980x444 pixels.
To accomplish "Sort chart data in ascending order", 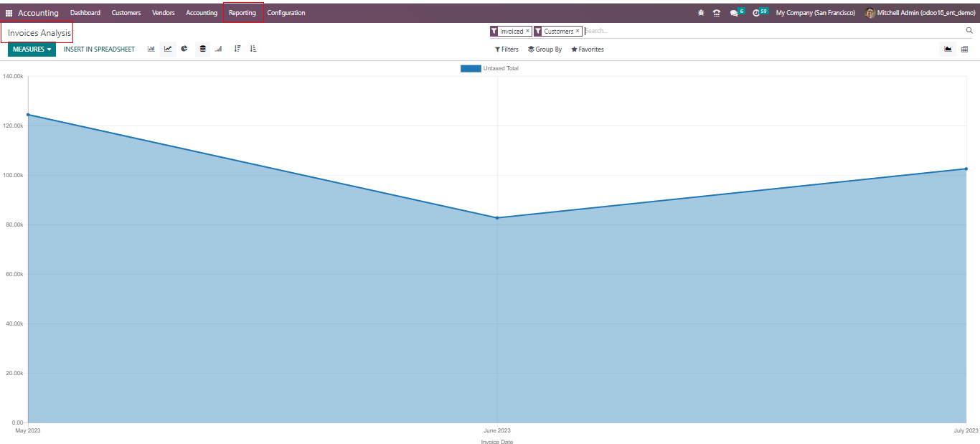I will (253, 49).
